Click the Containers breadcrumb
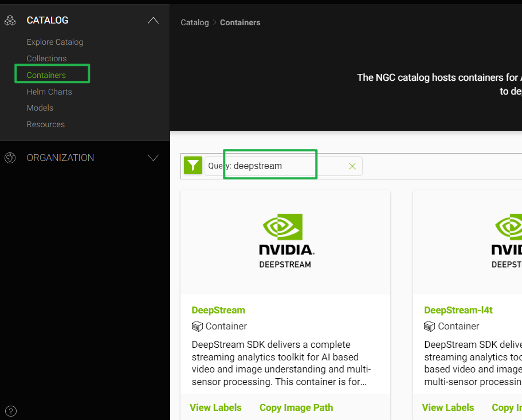 240,22
